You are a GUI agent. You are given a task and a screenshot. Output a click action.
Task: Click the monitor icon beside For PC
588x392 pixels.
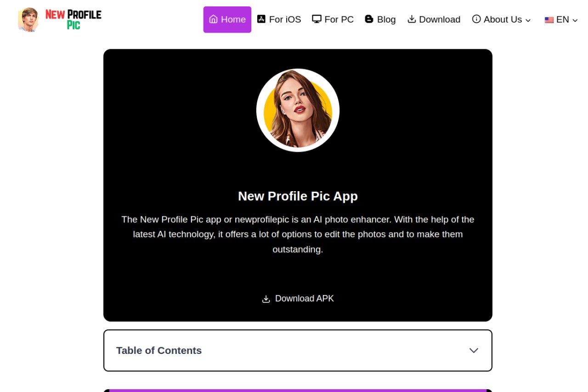[x=317, y=19]
